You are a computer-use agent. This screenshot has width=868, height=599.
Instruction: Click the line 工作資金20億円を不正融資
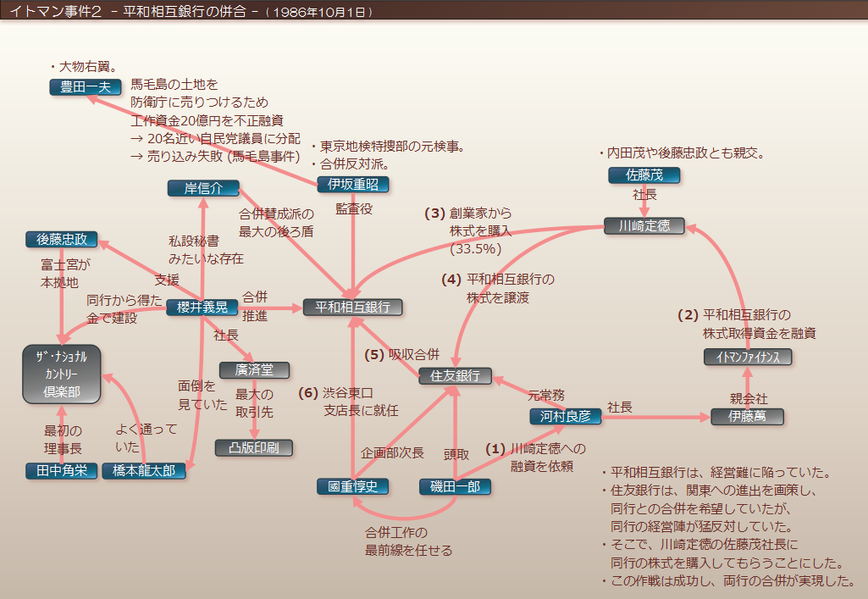pos(207,120)
